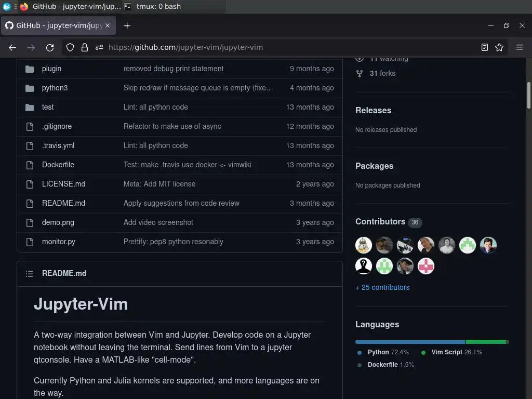532x399 pixels.
Task: Click folder icon beside python3
Action: click(x=30, y=88)
